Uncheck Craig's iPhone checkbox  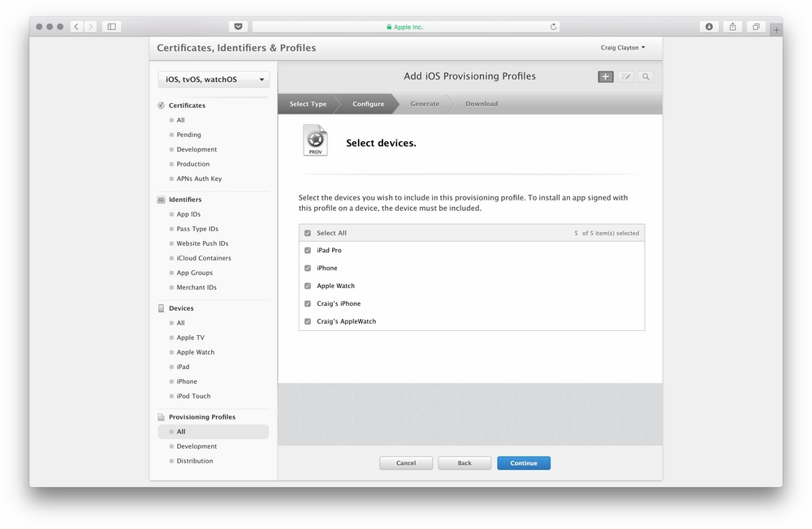pos(308,303)
